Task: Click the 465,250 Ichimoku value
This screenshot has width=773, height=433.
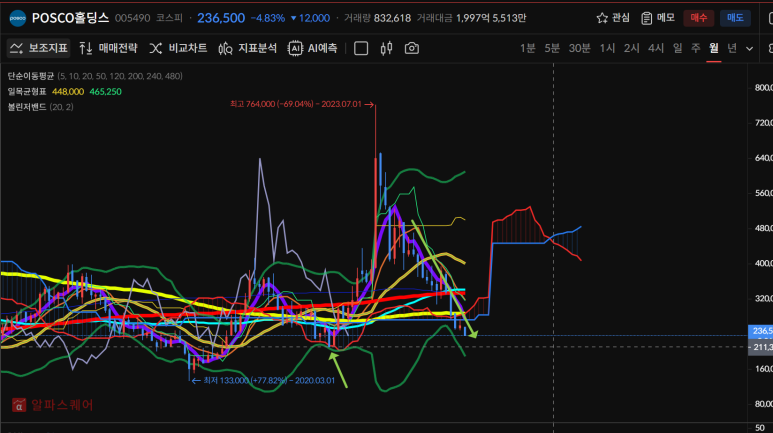Action: 105,92
